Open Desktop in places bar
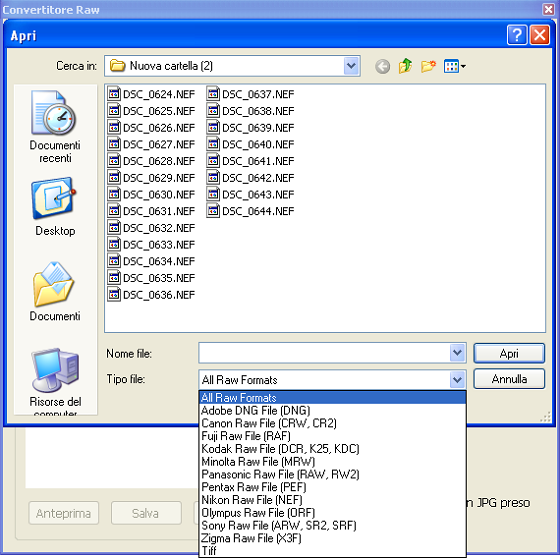The image size is (560, 559). point(55,207)
